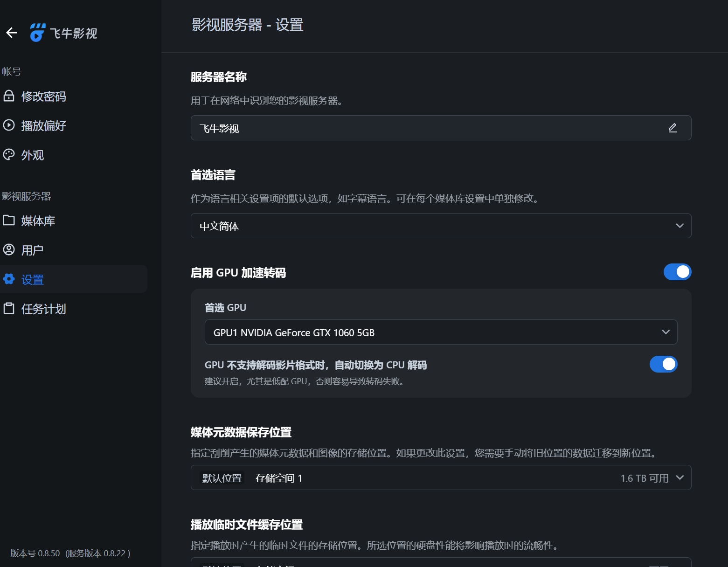Toggle off automatic CPU decoding fallback
728x567 pixels.
(x=663, y=364)
